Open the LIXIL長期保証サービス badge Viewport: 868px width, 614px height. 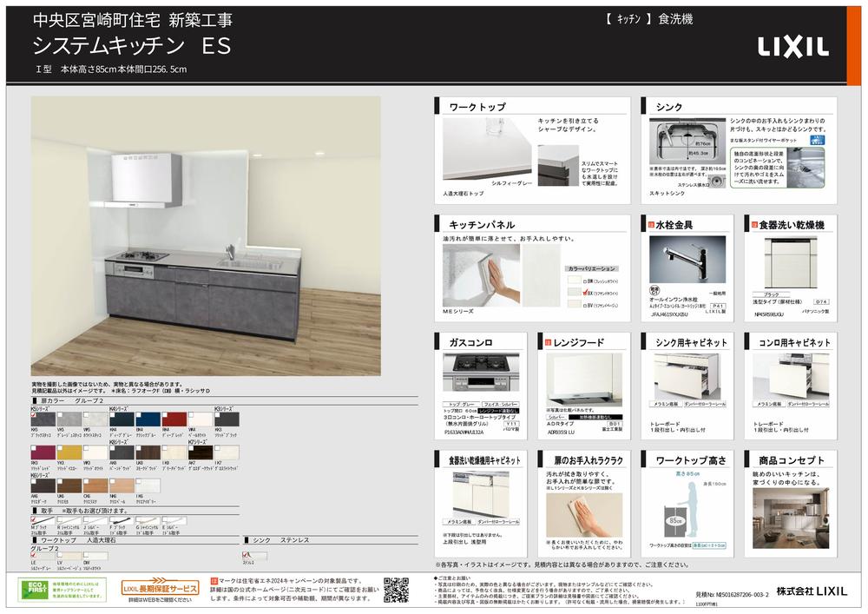[160, 591]
